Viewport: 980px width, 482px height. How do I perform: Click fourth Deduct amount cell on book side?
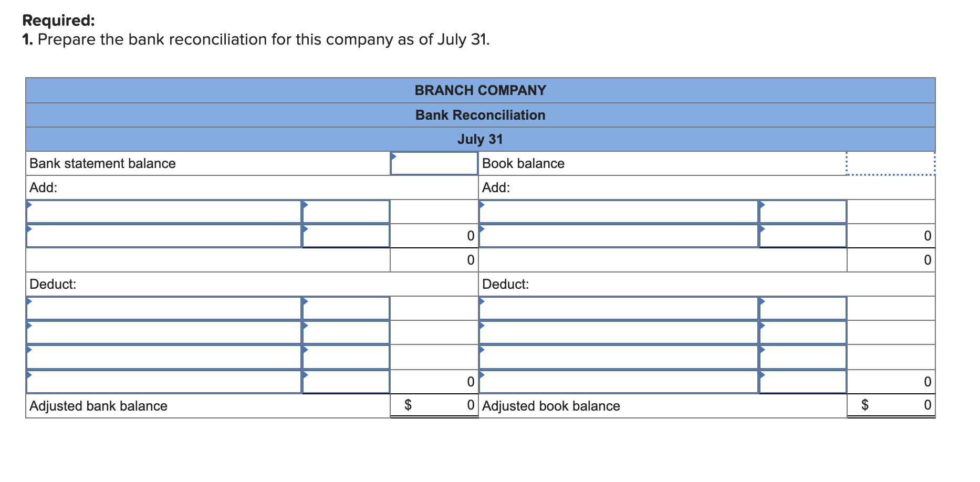click(803, 382)
